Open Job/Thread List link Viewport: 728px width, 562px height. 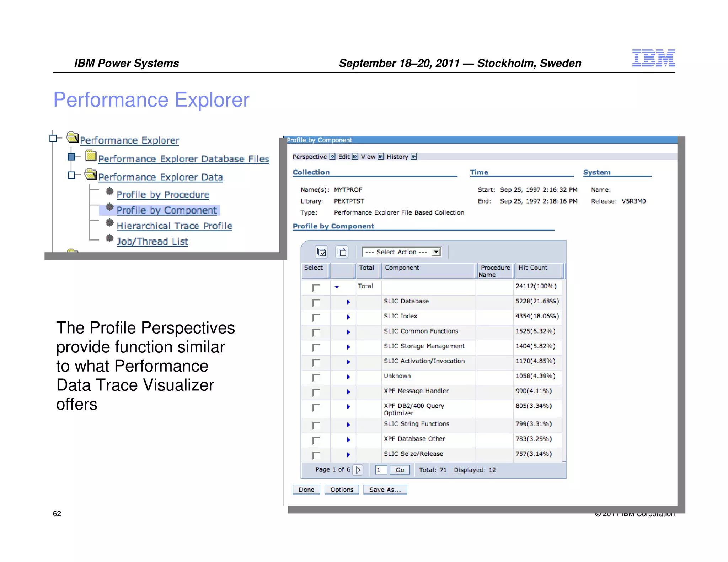[x=152, y=242]
